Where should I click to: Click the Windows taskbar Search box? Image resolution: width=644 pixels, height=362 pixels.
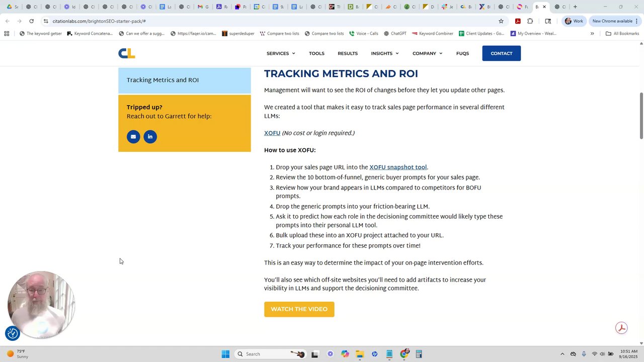(271, 354)
